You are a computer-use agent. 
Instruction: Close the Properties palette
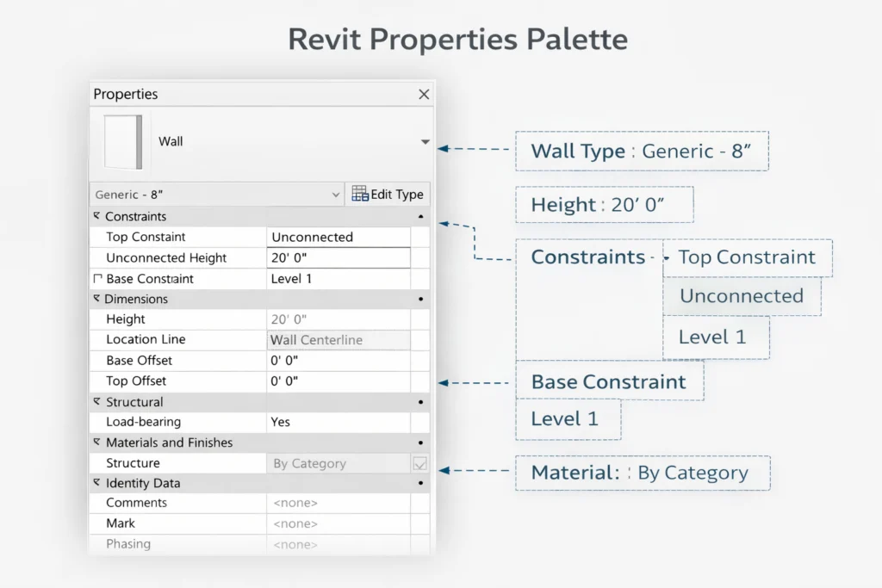point(423,94)
